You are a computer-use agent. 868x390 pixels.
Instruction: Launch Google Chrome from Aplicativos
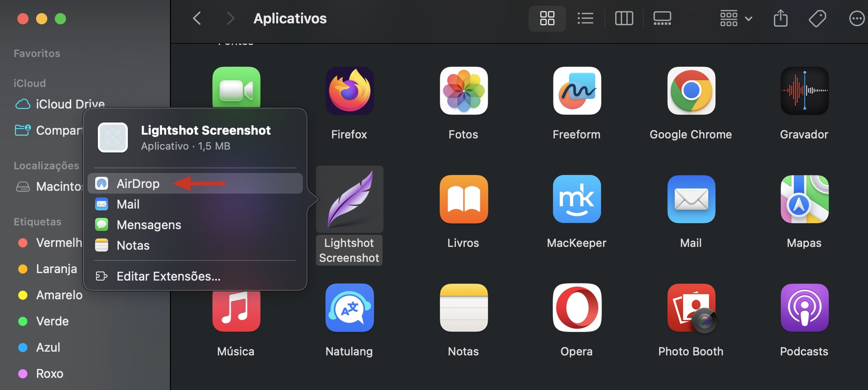click(691, 91)
